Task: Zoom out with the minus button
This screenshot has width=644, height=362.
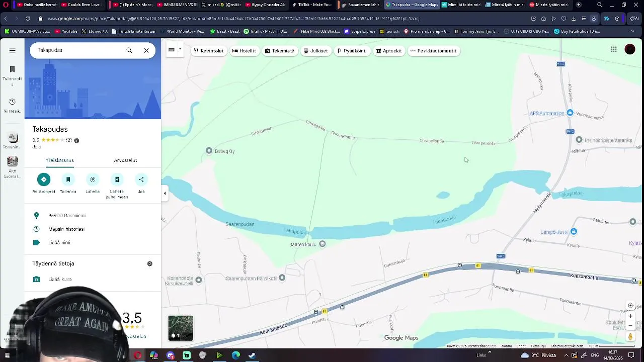Action: pos(630,326)
